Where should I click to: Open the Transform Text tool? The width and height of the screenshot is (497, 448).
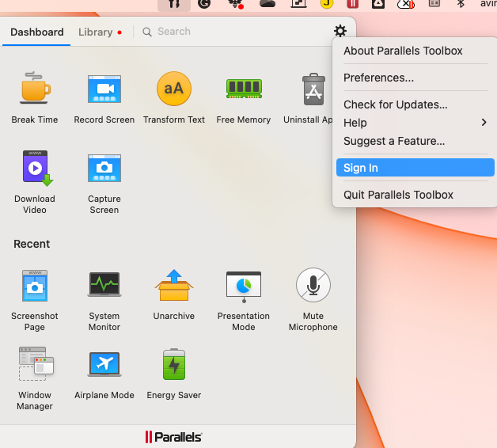click(173, 89)
